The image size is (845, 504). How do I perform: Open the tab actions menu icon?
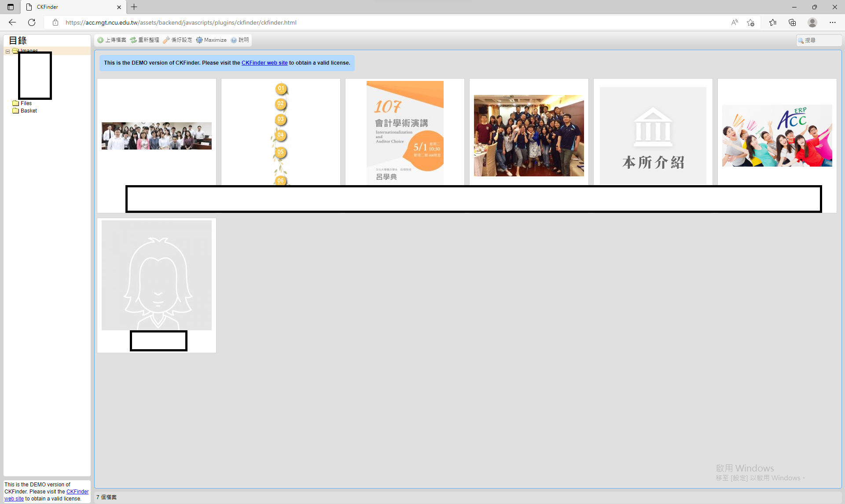11,7
